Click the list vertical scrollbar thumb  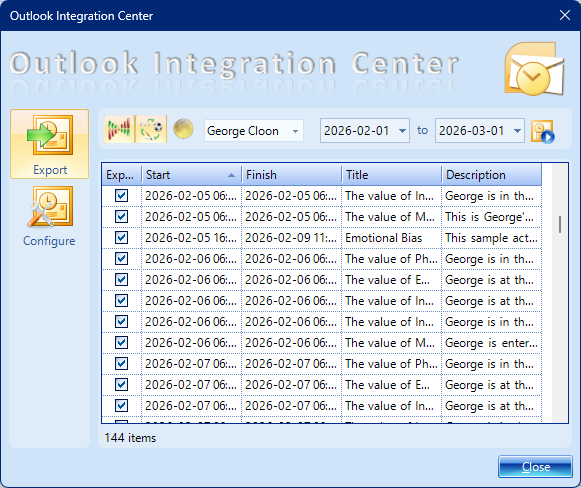[x=560, y=225]
